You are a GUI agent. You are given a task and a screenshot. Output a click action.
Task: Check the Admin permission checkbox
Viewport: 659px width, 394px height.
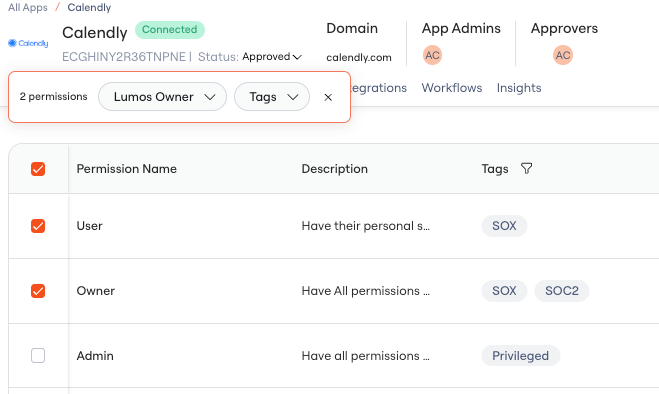38,356
